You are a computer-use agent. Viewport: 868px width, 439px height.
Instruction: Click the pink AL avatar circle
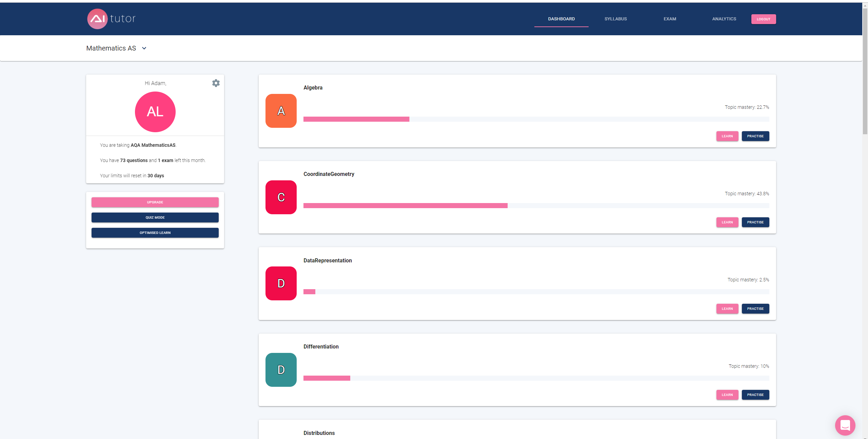tap(155, 112)
